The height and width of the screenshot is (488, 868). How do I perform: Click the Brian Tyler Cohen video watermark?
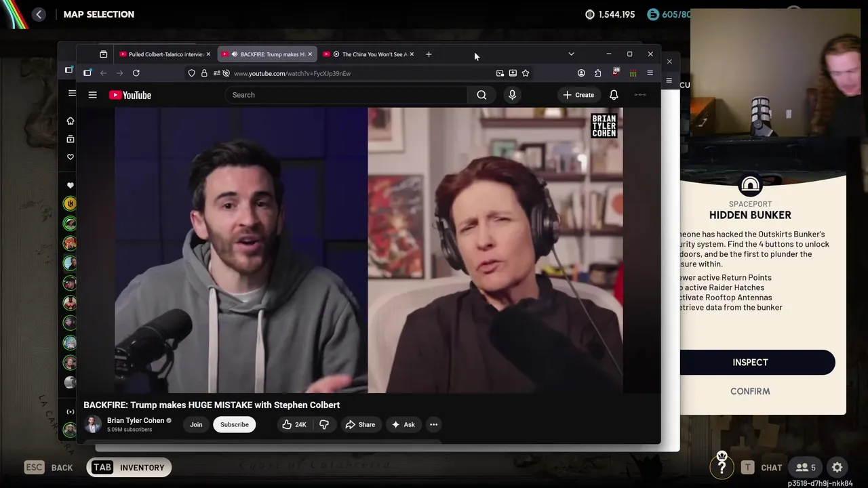604,125
